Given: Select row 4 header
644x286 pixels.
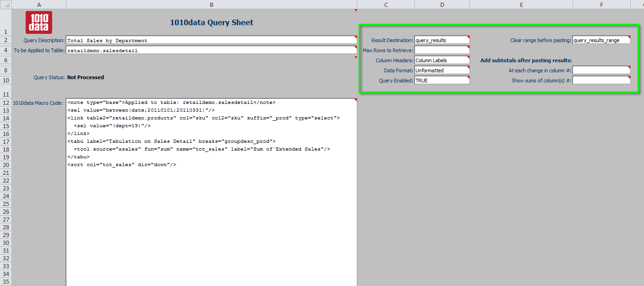Looking at the screenshot, I should (x=5, y=50).
